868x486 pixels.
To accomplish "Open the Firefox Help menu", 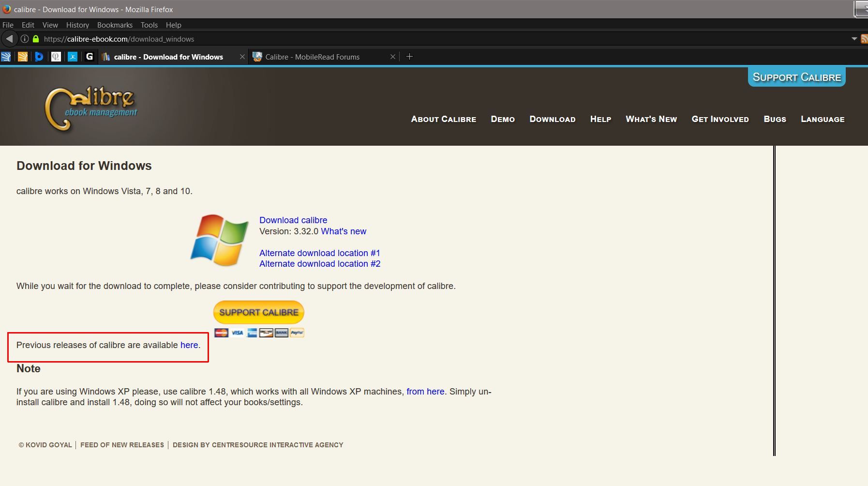I will coord(174,25).
